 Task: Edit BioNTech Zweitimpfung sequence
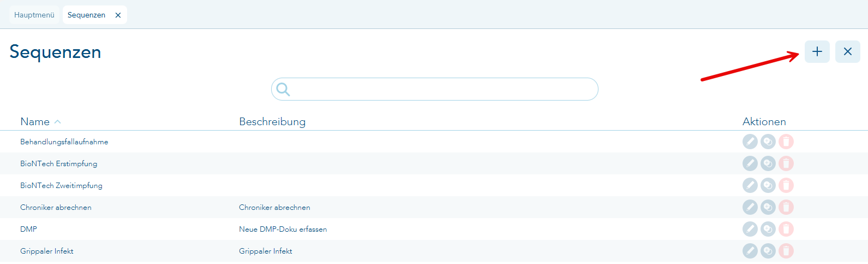pos(750,185)
